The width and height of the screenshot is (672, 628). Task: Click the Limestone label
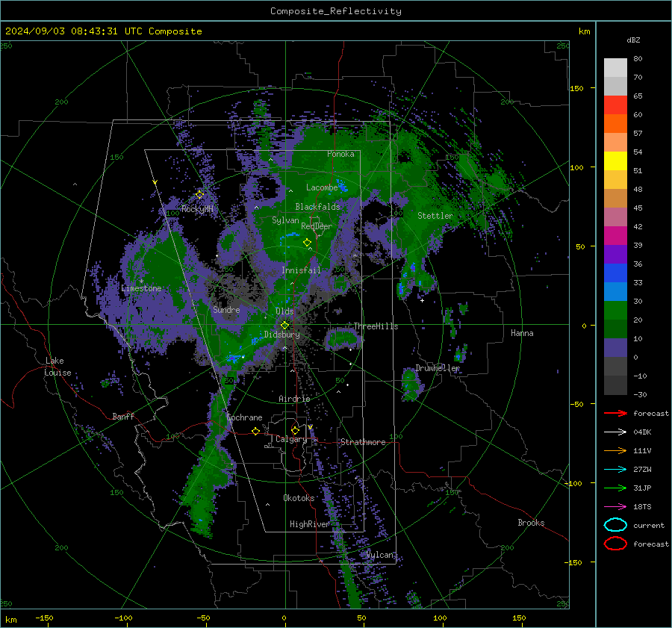coord(141,288)
